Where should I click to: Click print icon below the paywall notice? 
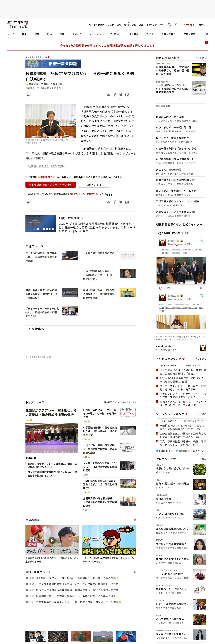coord(28,202)
